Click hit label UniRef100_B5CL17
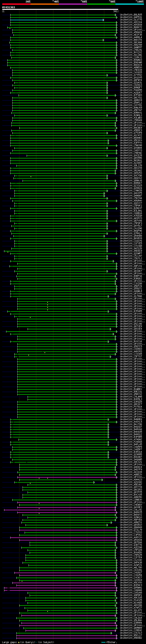146x644 pixels. [131, 636]
